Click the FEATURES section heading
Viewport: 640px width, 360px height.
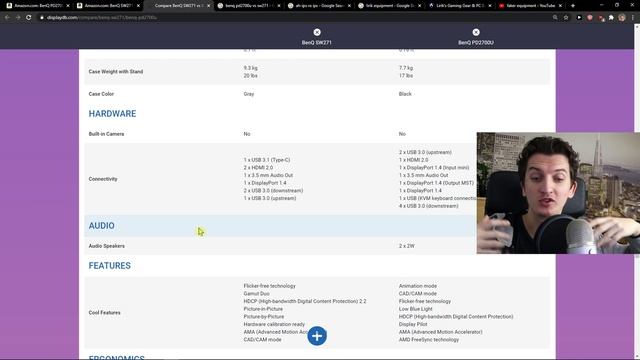pyautogui.click(x=110, y=266)
